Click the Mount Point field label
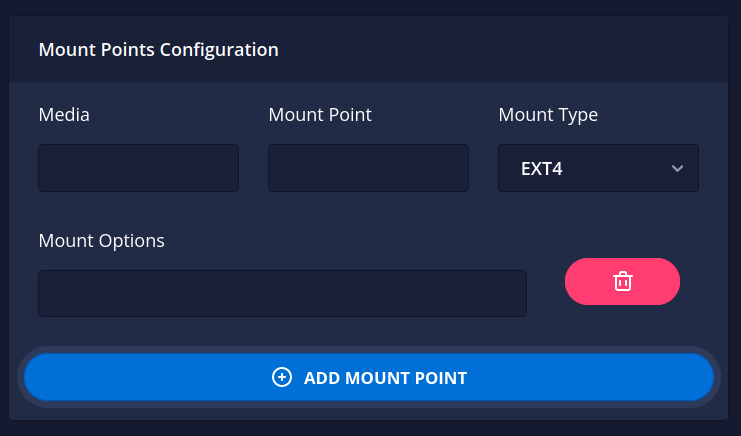This screenshot has height=436, width=741. [x=320, y=115]
